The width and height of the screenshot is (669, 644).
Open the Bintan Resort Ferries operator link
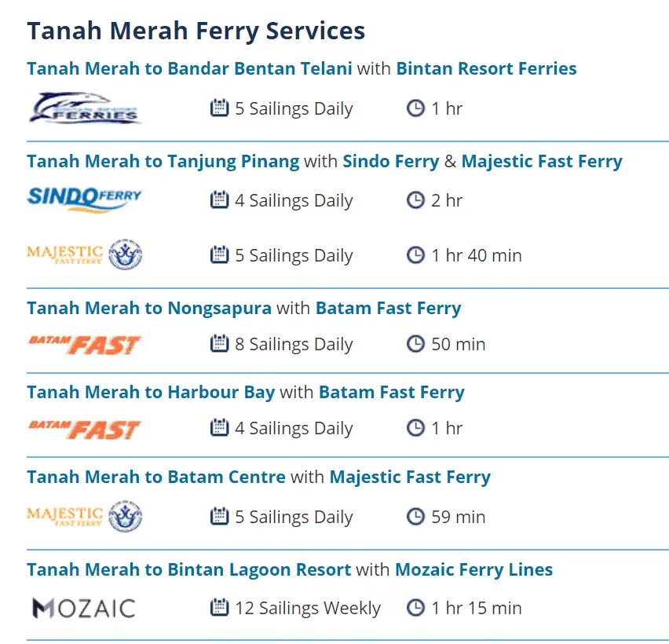point(486,68)
